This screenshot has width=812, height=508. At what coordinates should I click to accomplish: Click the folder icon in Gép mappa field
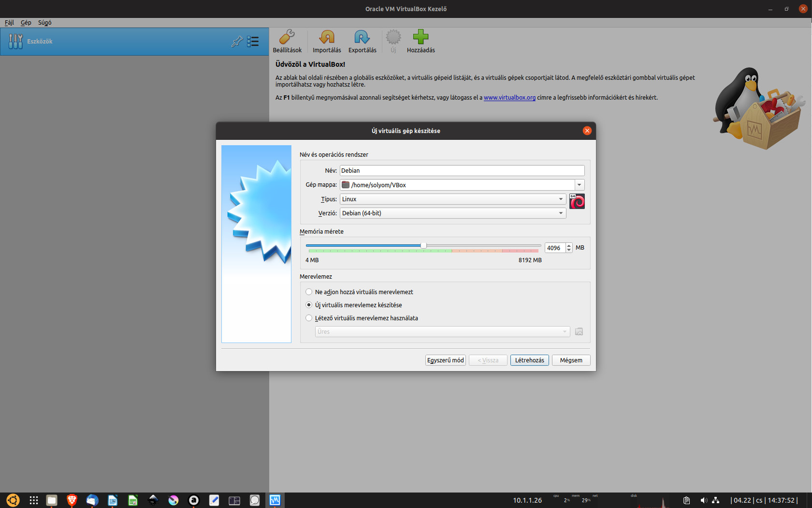(346, 185)
